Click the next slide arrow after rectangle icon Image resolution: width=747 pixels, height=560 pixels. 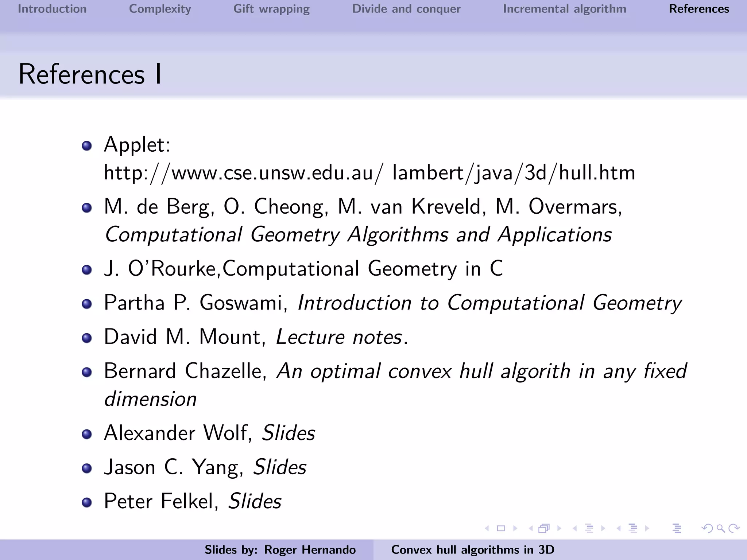[x=515, y=528]
